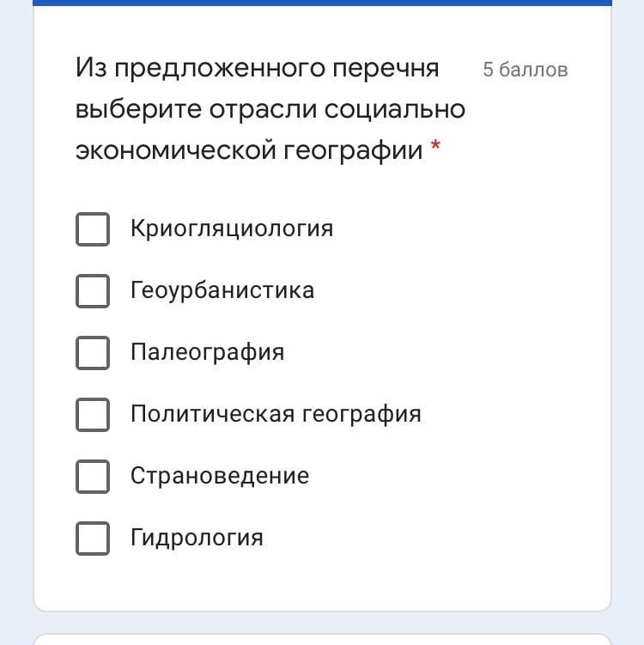Select the Политическая география checkbox
The image size is (644, 645).
93,415
